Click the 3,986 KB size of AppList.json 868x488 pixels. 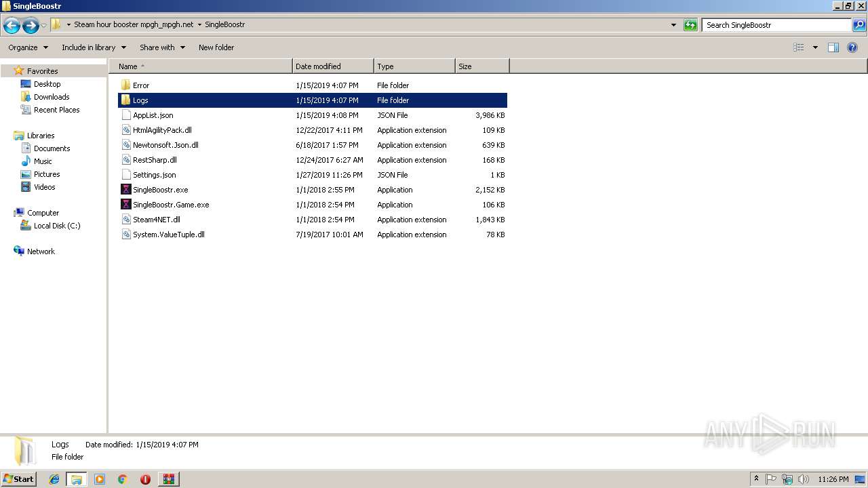490,115
